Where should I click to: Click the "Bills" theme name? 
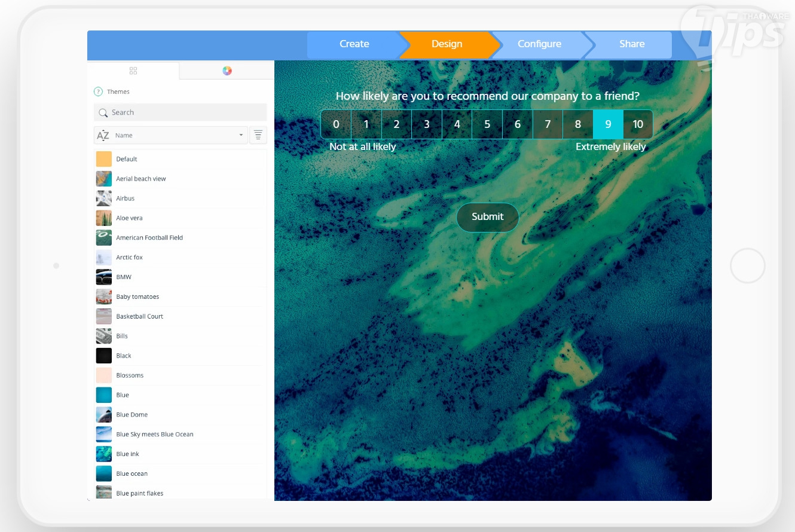(x=122, y=336)
